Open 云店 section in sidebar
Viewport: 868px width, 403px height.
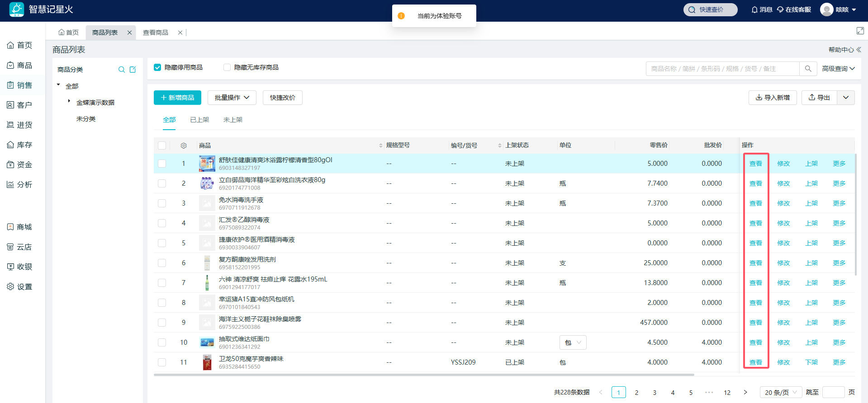19,247
